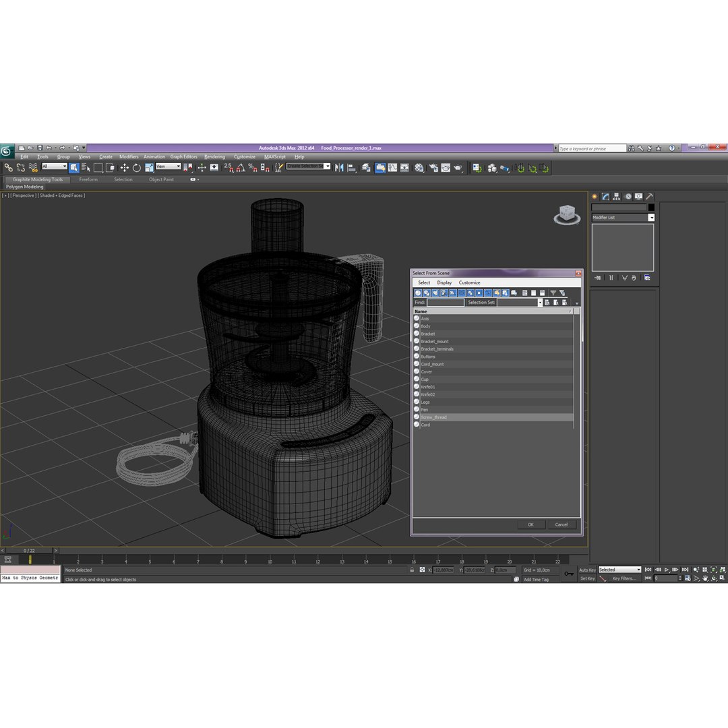Toggle Display Lights filter in Select From Scene
Viewport: 728px width, 728px height.
(435, 293)
